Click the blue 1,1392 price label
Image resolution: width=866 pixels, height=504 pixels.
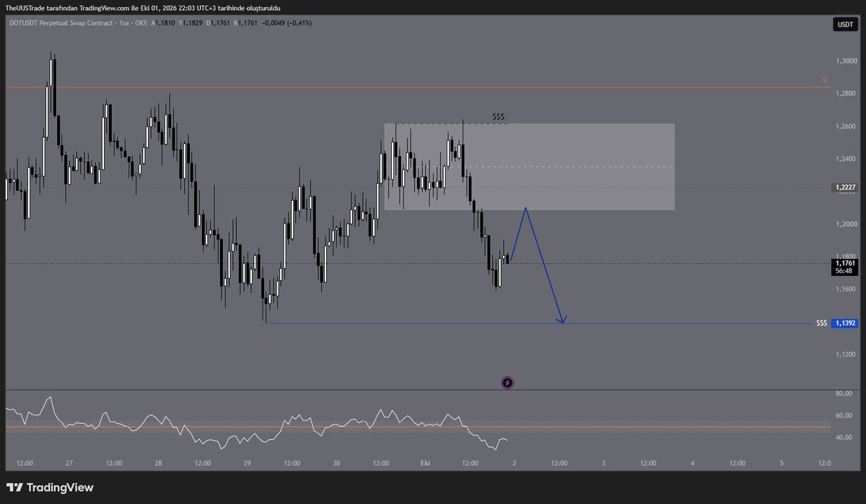click(844, 324)
